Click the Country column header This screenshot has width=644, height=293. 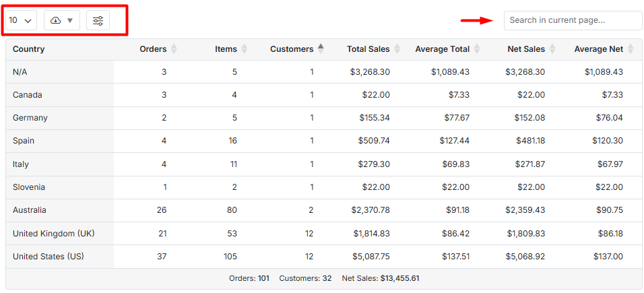[28, 49]
